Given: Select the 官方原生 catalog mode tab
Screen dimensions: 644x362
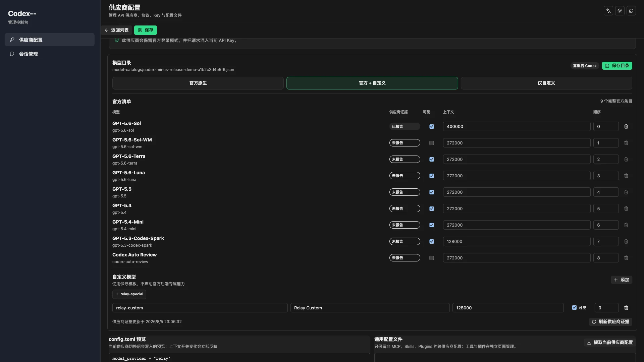Looking at the screenshot, I should (x=198, y=83).
